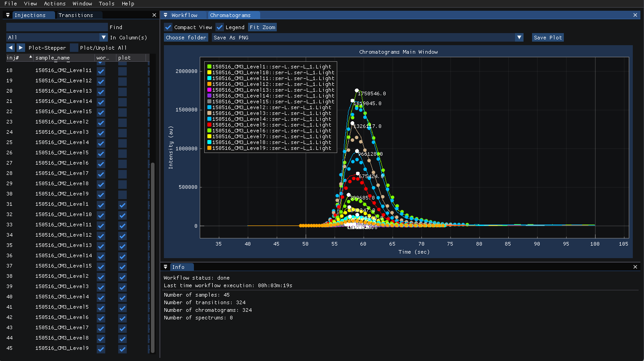This screenshot has height=361, width=644.
Task: Step to next plot with right arrow
Action: [x=21, y=48]
